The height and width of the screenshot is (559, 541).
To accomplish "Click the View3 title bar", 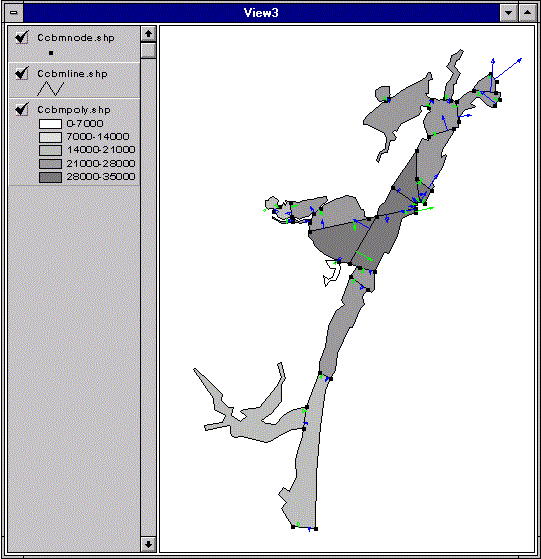I will point(261,13).
